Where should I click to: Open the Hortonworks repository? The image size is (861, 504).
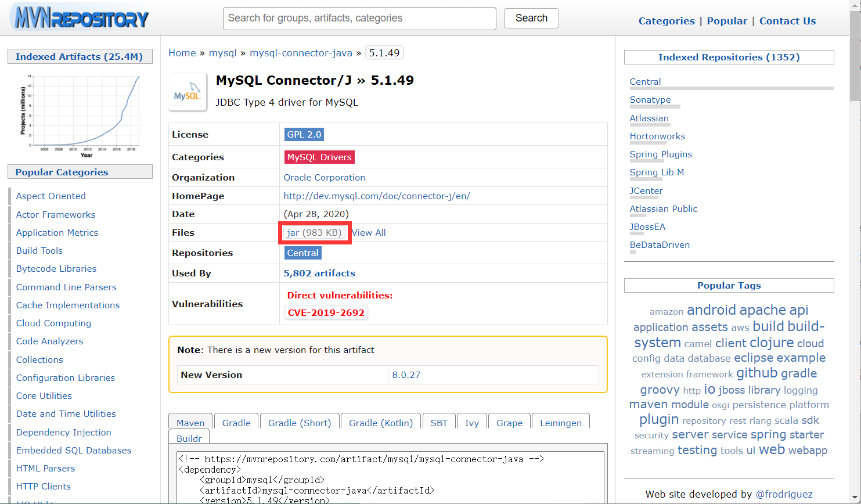tap(657, 136)
